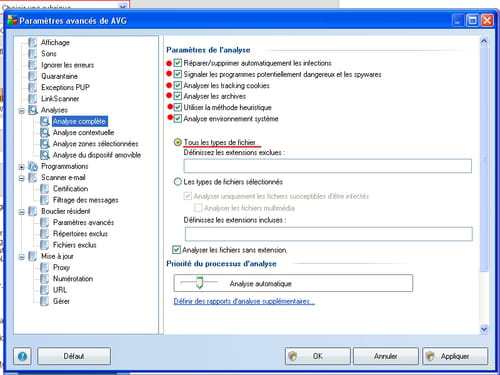The image size is (500, 375).
Task: Choose Les types de fichiers sélectionnés radio
Action: pos(178,182)
